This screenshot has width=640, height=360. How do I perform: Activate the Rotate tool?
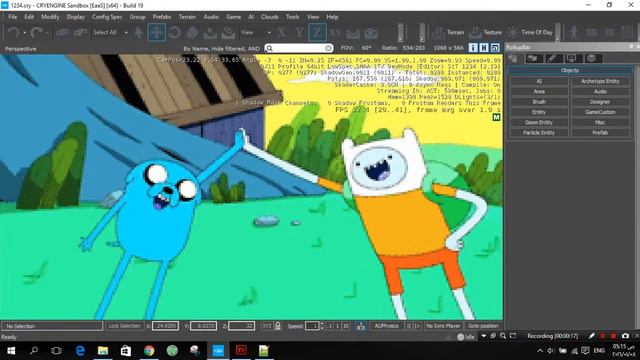point(174,32)
